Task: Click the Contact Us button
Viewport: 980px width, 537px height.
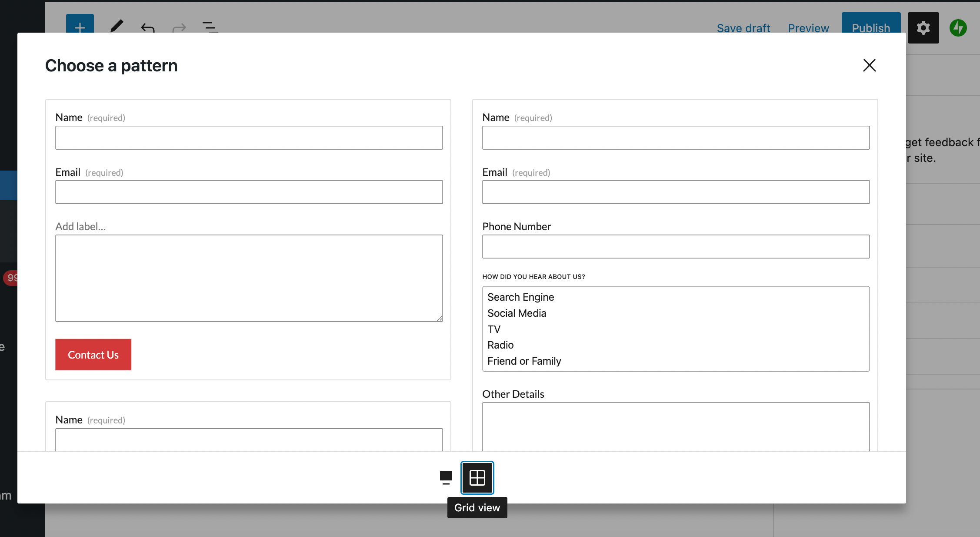Action: pos(93,354)
